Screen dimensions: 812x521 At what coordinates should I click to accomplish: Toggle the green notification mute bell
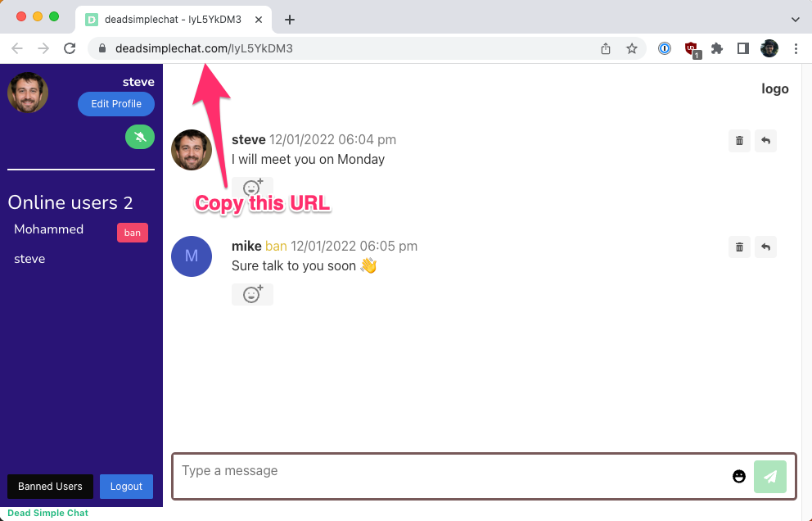pos(140,137)
